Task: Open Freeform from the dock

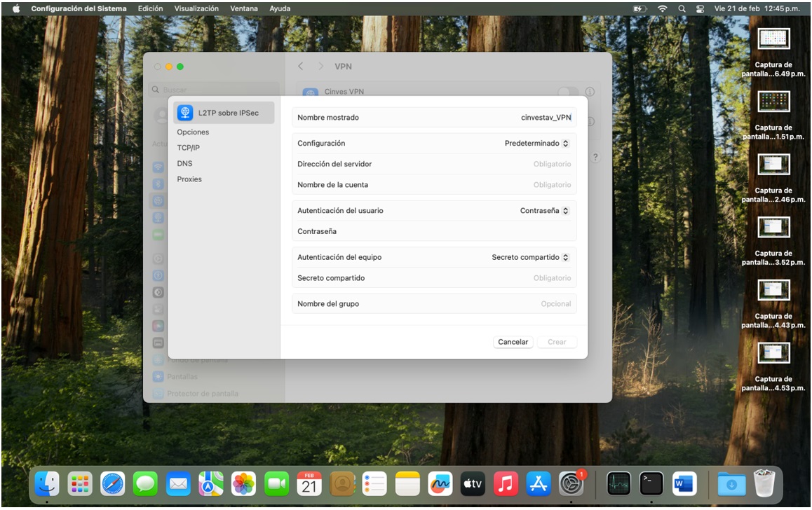Action: (x=440, y=483)
